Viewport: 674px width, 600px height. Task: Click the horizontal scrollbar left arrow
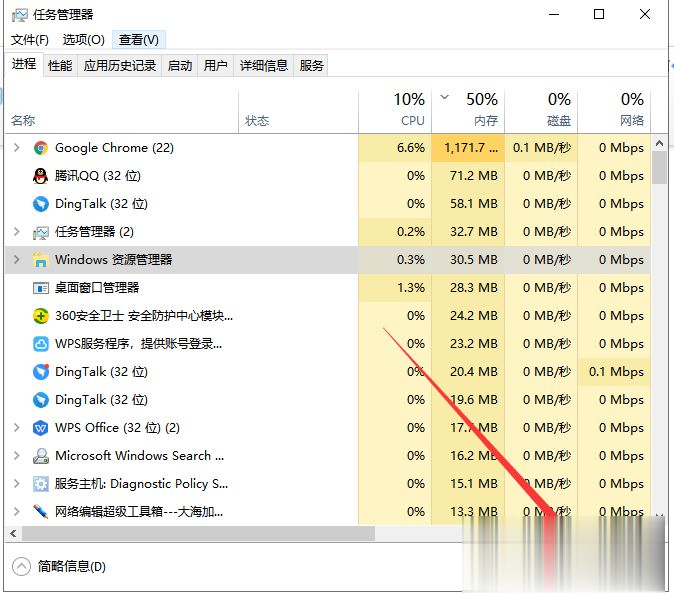coord(13,534)
